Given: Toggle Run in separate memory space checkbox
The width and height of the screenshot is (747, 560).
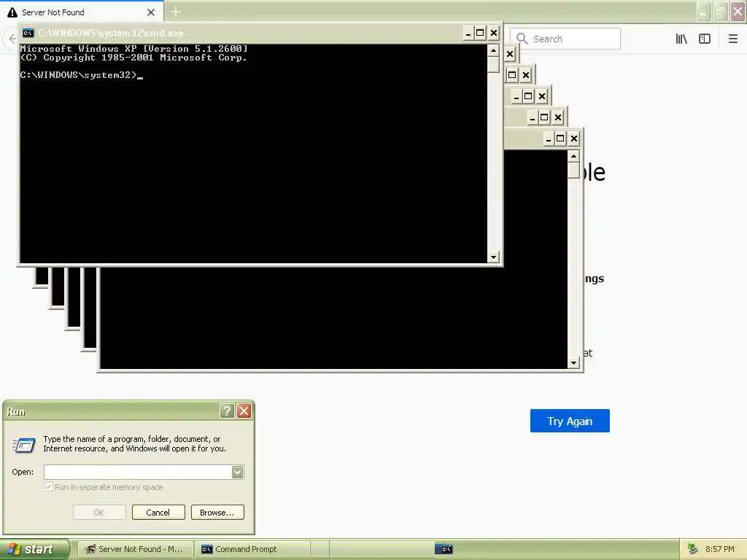Looking at the screenshot, I should pyautogui.click(x=48, y=486).
